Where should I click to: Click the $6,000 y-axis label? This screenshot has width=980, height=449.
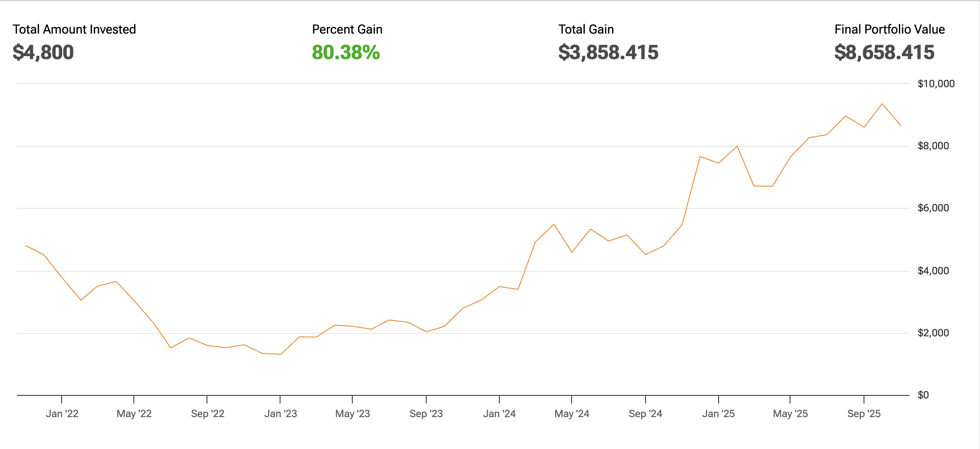pos(933,208)
